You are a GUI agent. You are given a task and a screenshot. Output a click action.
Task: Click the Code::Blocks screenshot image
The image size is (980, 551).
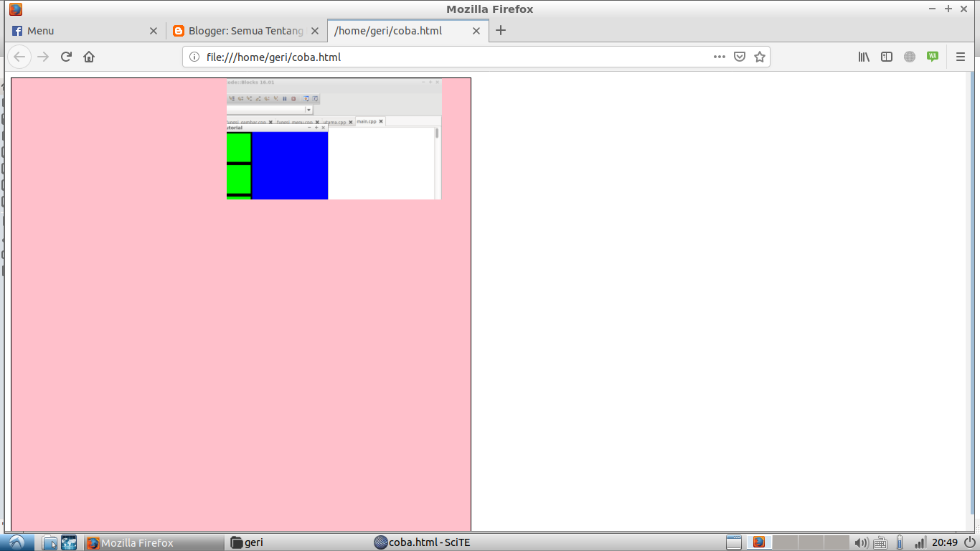pos(334,139)
